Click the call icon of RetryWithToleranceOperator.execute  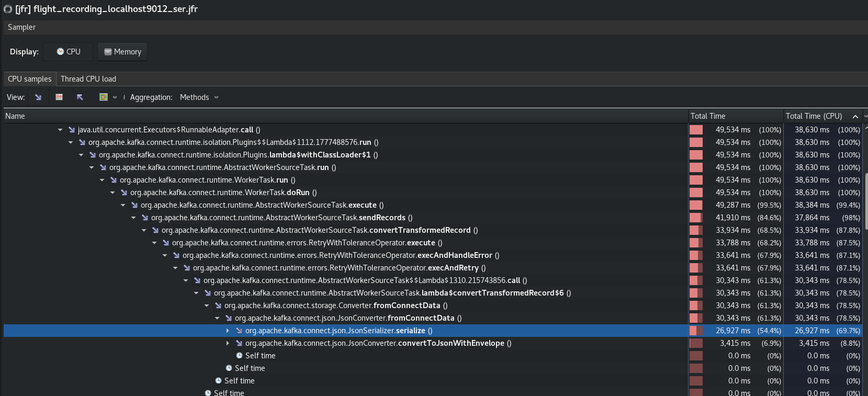coord(166,243)
